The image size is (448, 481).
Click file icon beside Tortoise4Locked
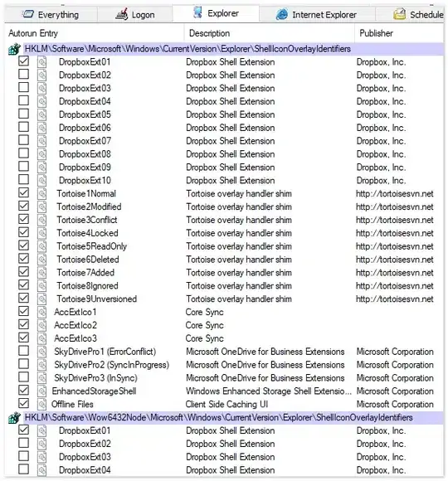[42, 233]
